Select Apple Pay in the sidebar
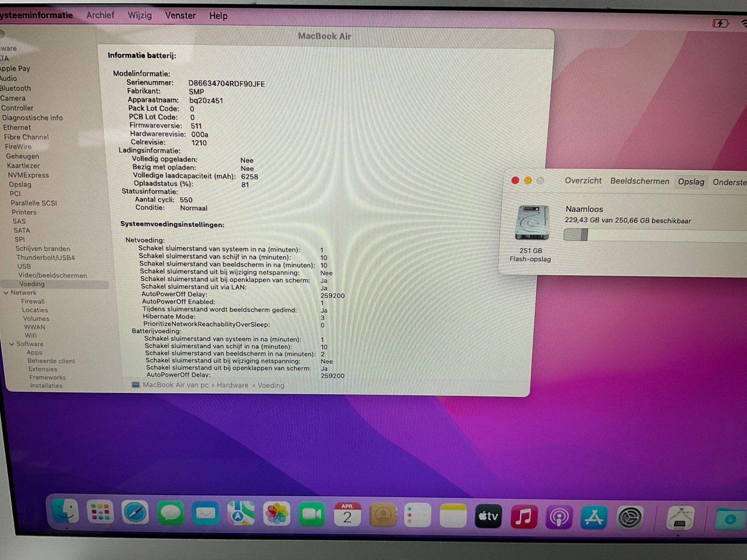Viewport: 747px width, 560px height. 15,68
